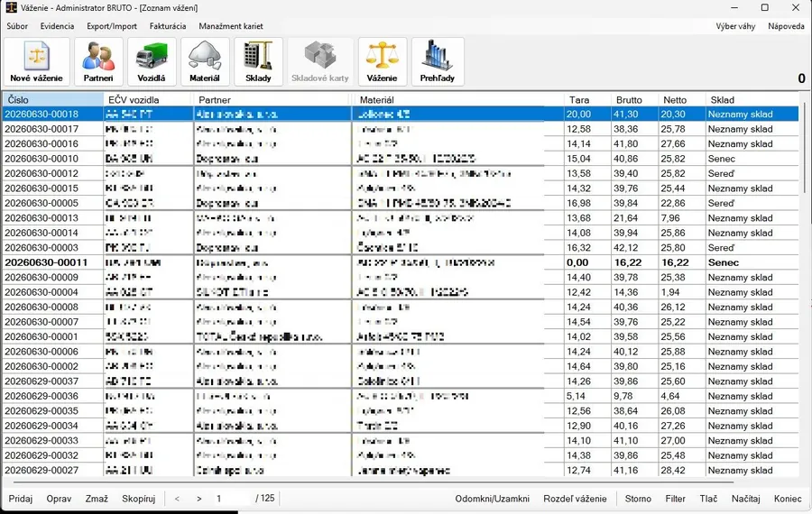This screenshot has width=812, height=514.
Task: Sort by the Partner column header
Action: (x=272, y=99)
